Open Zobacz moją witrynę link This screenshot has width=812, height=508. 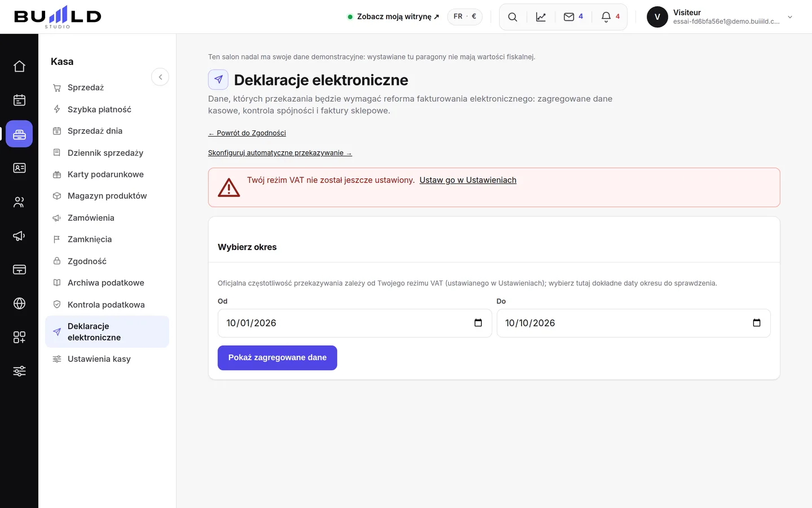(x=394, y=17)
